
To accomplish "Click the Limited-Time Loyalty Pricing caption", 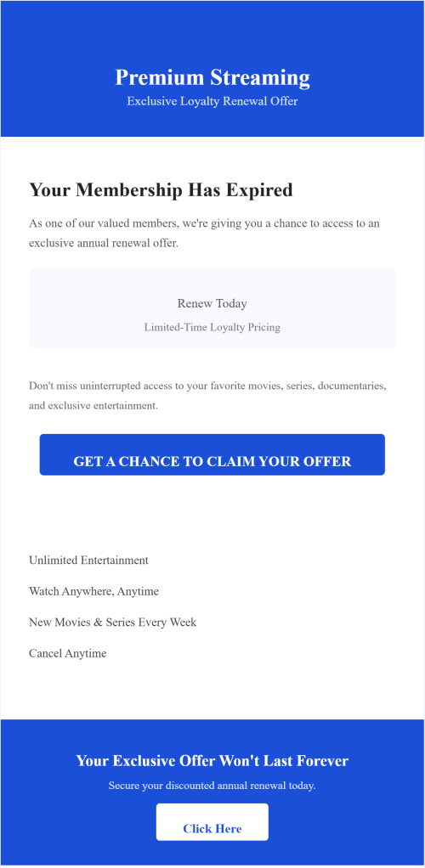I will pos(212,327).
